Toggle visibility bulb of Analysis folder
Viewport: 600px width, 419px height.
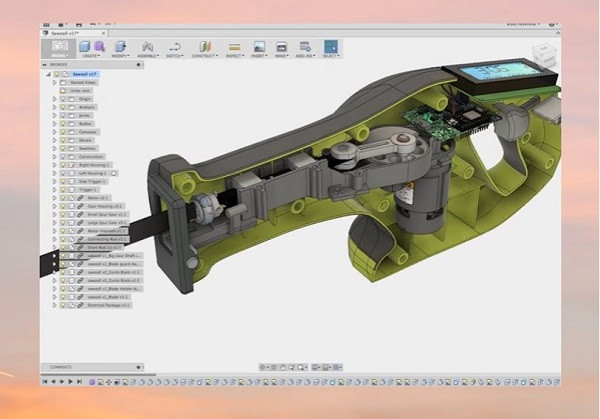tap(63, 107)
